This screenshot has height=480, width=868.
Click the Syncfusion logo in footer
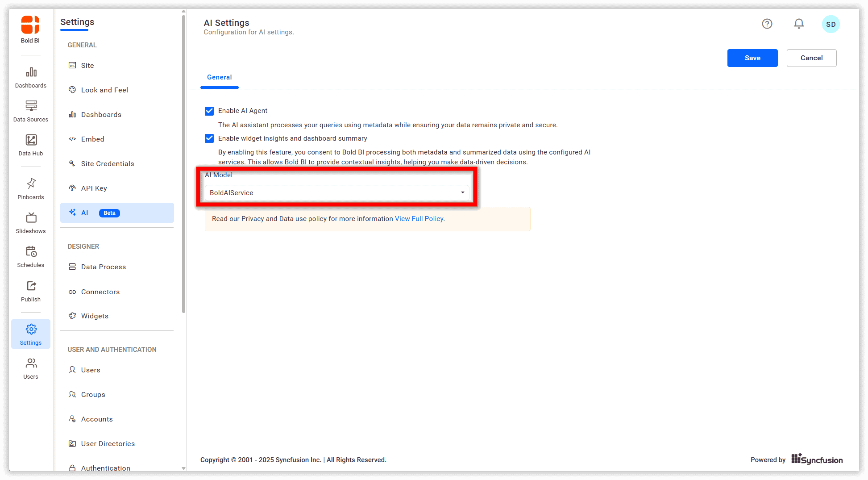tap(817, 459)
